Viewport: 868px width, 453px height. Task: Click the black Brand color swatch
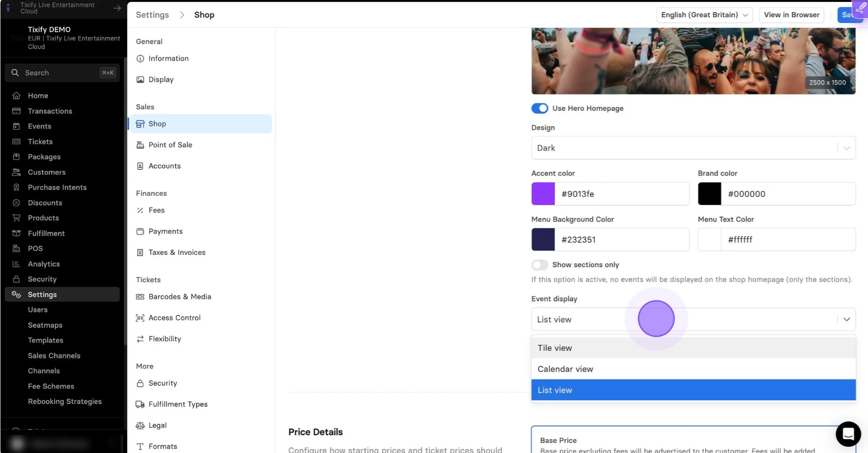[x=710, y=194]
